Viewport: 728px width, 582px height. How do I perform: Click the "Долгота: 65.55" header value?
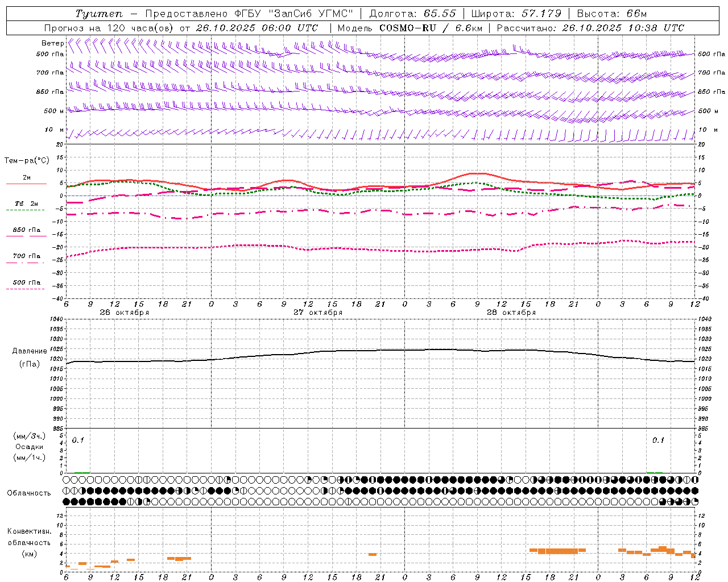click(x=413, y=14)
